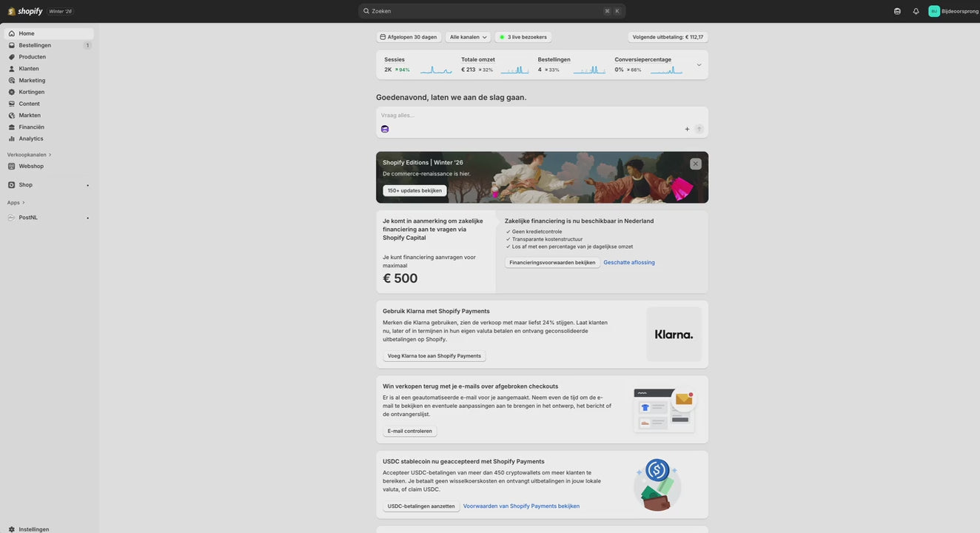Viewport: 980px width, 533px height.
Task: Dismiss the Shopify Editions banner
Action: pyautogui.click(x=696, y=164)
